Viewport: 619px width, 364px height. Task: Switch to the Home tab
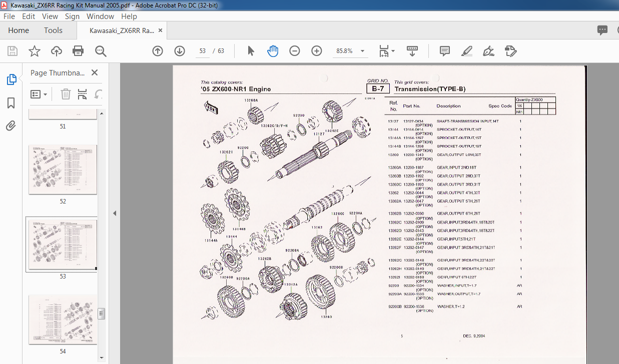coord(19,30)
